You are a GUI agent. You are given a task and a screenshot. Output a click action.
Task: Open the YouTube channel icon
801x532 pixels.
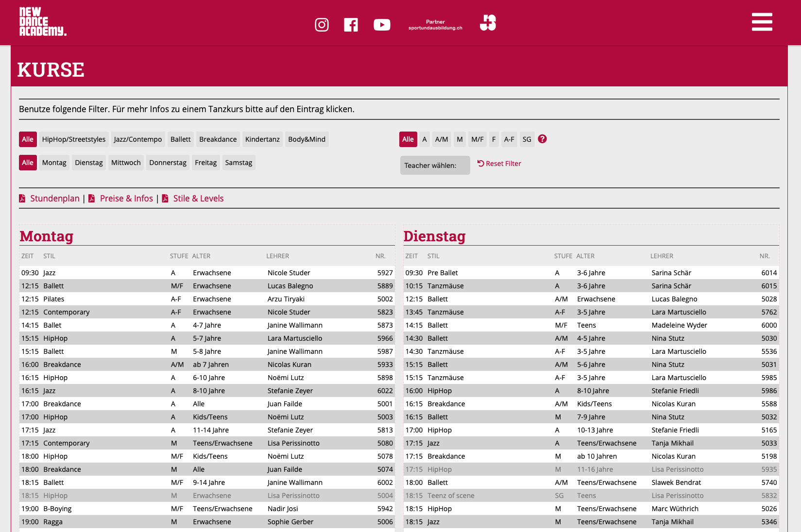click(x=382, y=25)
